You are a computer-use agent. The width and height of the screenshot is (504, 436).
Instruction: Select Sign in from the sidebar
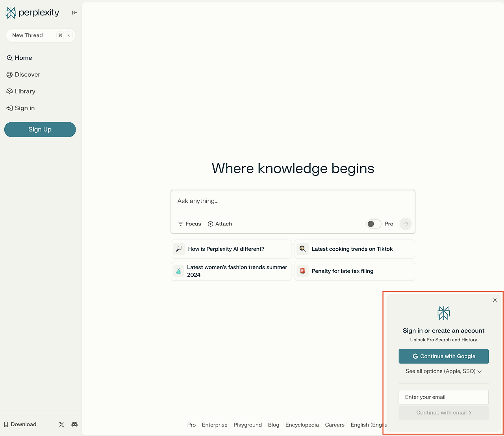(x=20, y=108)
